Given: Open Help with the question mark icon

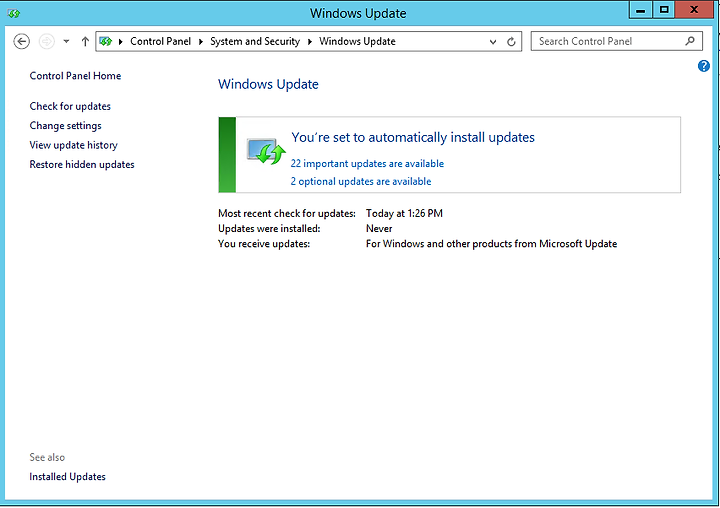Looking at the screenshot, I should 703,66.
